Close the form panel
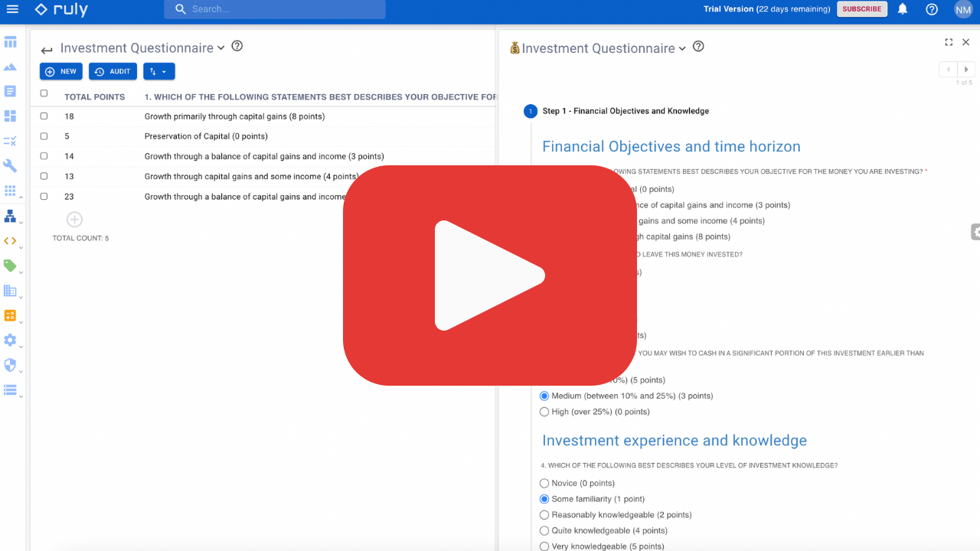This screenshot has width=980, height=551. tap(965, 43)
